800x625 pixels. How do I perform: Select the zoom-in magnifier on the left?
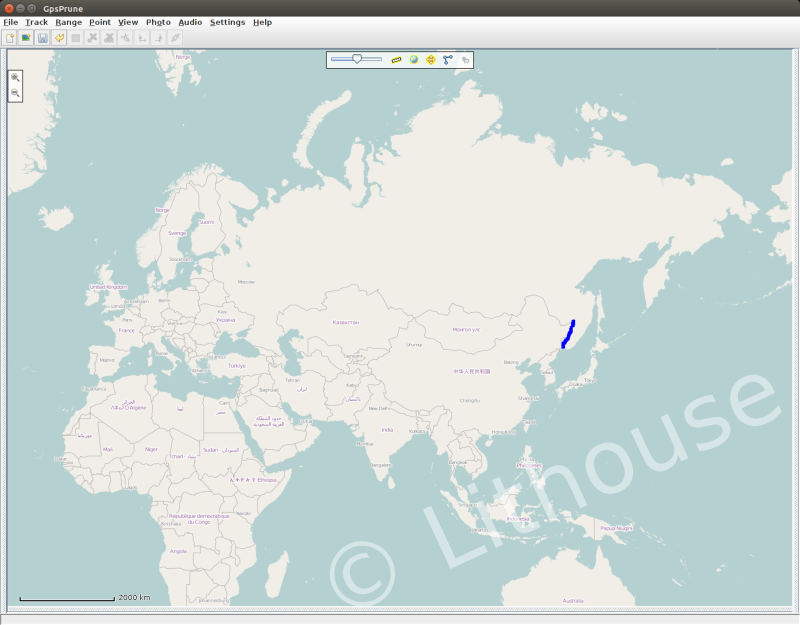(14, 75)
